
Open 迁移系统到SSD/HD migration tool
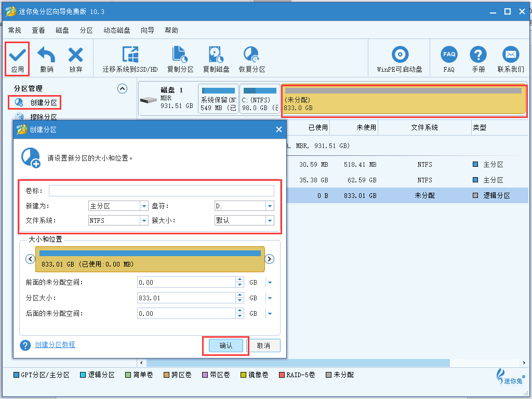tap(130, 59)
